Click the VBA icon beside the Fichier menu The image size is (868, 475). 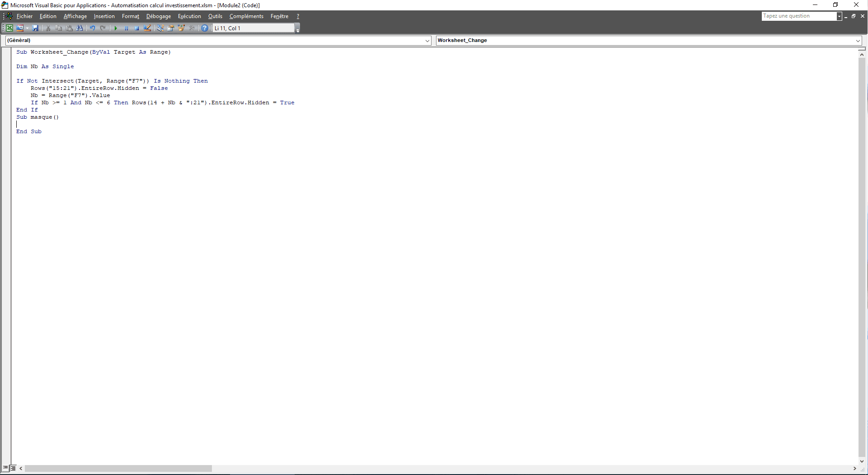click(8, 16)
